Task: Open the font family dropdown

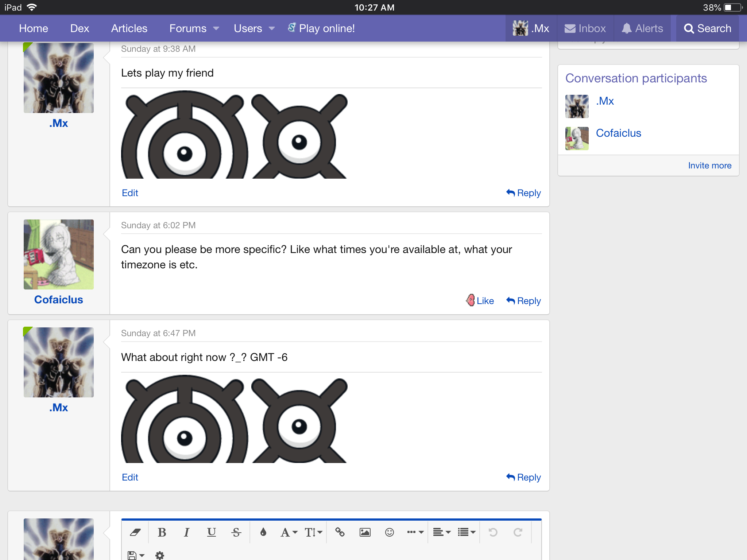Action: [x=289, y=532]
